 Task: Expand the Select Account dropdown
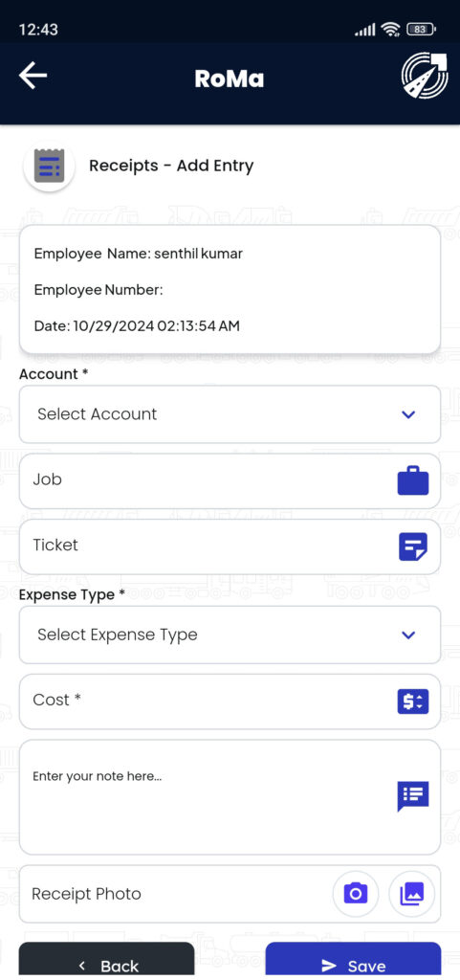(x=230, y=413)
